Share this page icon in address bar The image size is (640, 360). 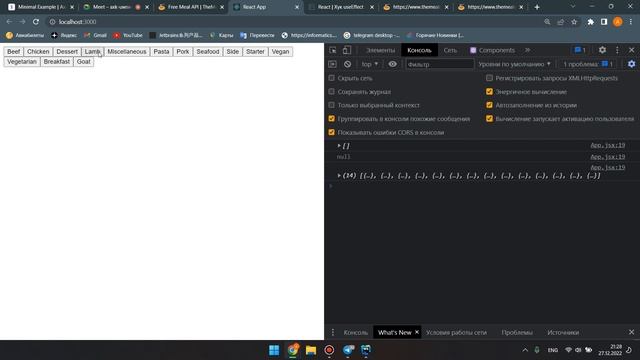click(x=561, y=22)
